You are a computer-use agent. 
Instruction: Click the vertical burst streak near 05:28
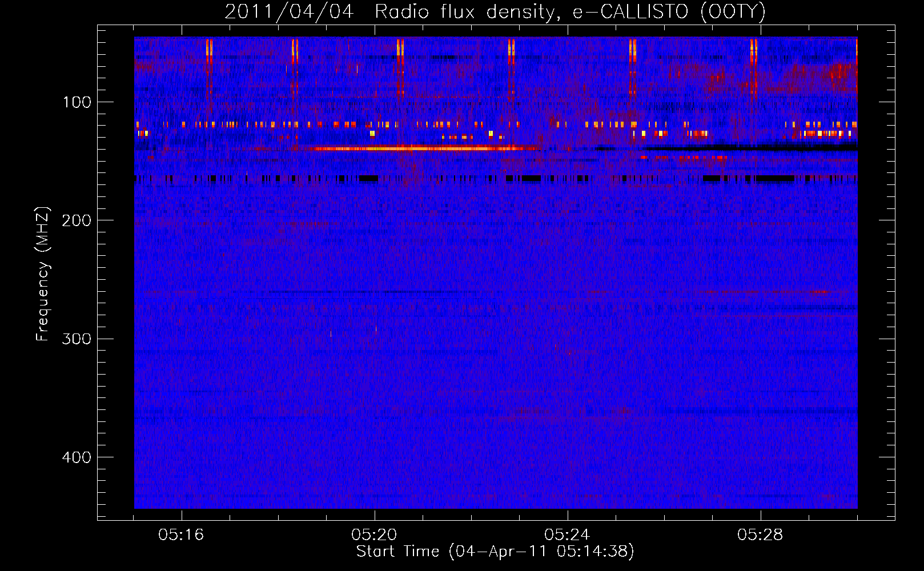[x=753, y=66]
